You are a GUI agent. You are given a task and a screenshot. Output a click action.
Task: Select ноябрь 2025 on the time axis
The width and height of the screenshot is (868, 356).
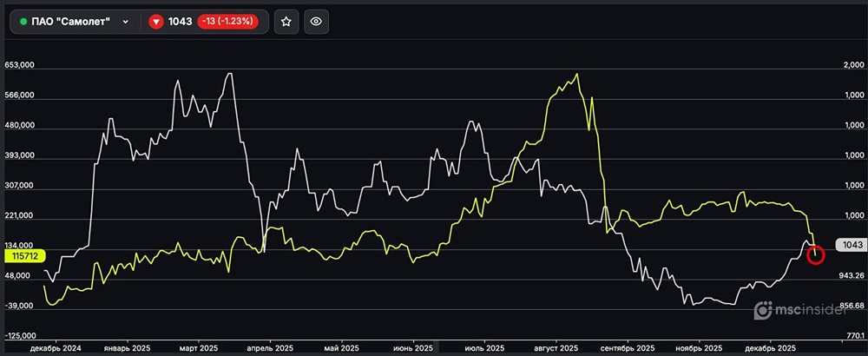697,347
